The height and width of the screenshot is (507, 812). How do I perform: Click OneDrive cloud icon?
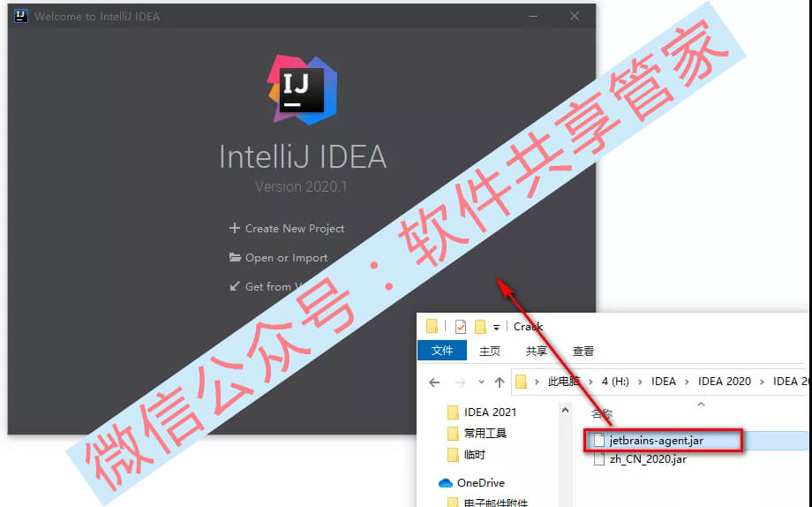click(x=446, y=483)
